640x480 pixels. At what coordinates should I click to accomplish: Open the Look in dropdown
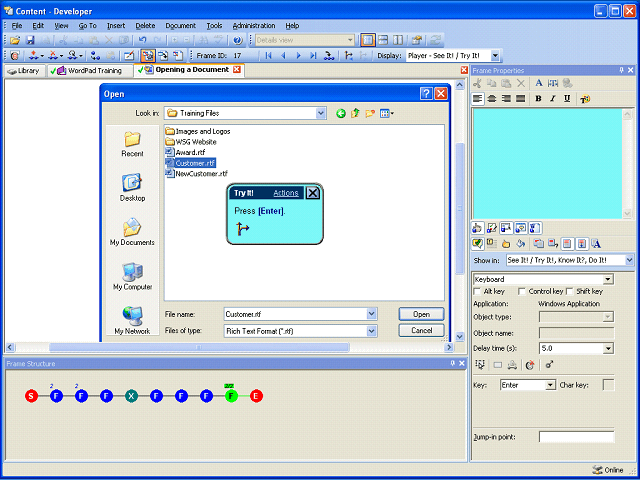321,113
